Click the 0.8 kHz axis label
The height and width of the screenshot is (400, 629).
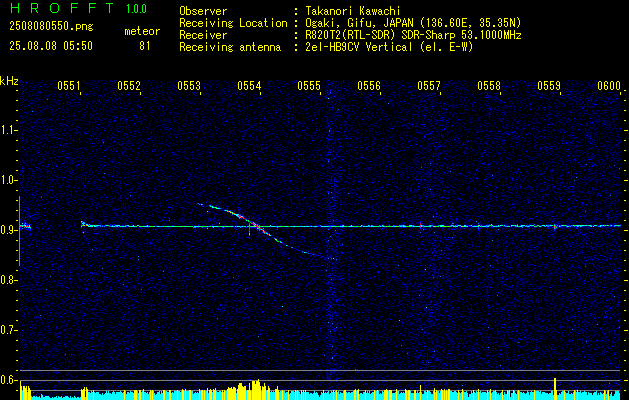[x=8, y=280]
